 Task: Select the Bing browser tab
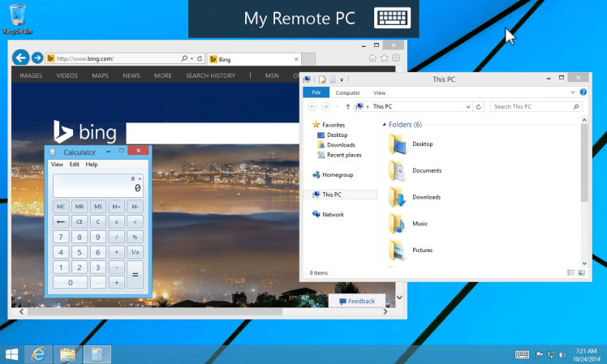254,59
